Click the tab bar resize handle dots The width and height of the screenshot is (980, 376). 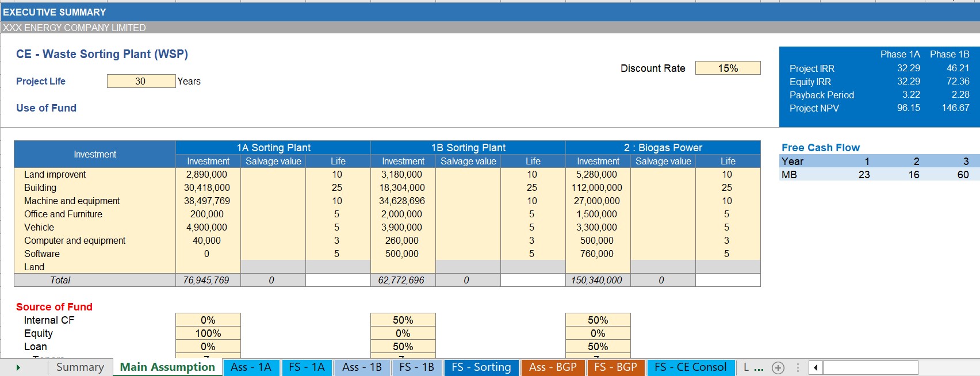[798, 368]
